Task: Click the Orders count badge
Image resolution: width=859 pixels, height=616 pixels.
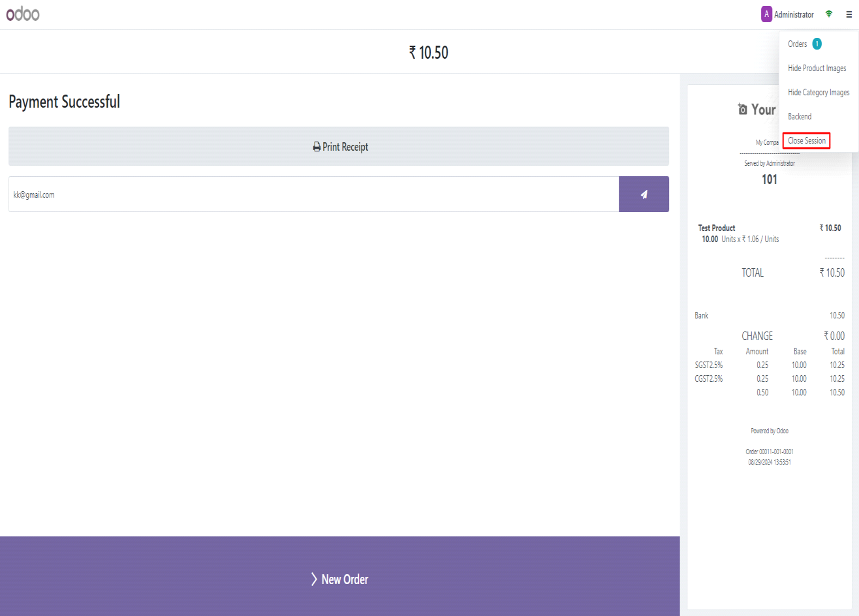Action: tap(817, 44)
